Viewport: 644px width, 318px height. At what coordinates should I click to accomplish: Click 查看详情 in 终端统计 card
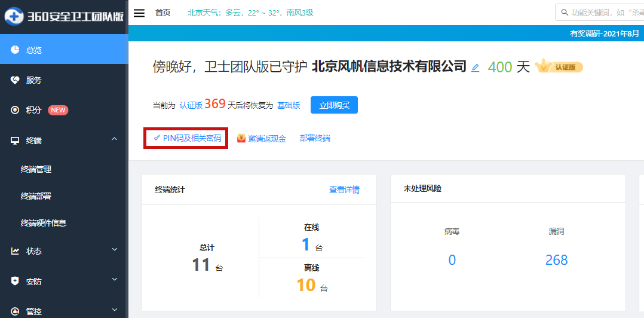tap(344, 189)
